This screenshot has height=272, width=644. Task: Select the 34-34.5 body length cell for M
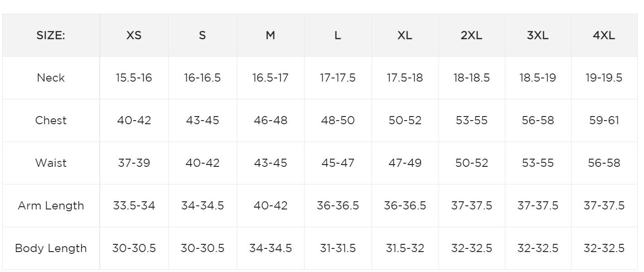(x=270, y=248)
